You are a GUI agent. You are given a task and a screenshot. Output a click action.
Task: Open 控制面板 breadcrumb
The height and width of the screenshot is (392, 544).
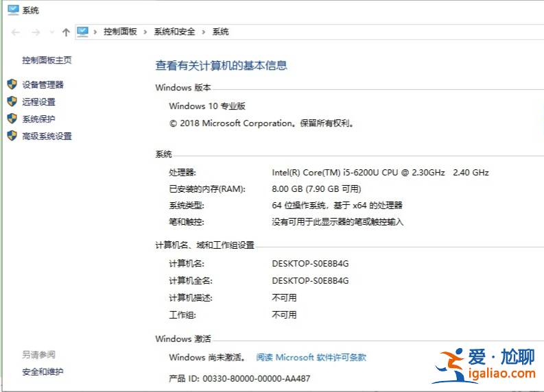coord(120,32)
